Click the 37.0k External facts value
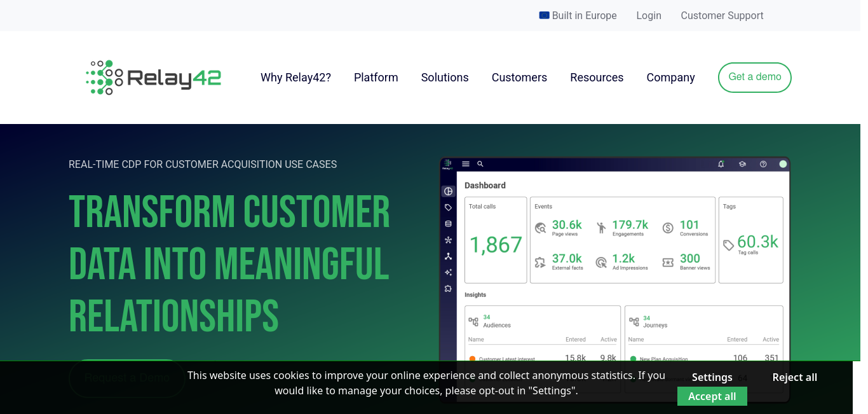Screen dimensions: 868x414 tap(567, 258)
